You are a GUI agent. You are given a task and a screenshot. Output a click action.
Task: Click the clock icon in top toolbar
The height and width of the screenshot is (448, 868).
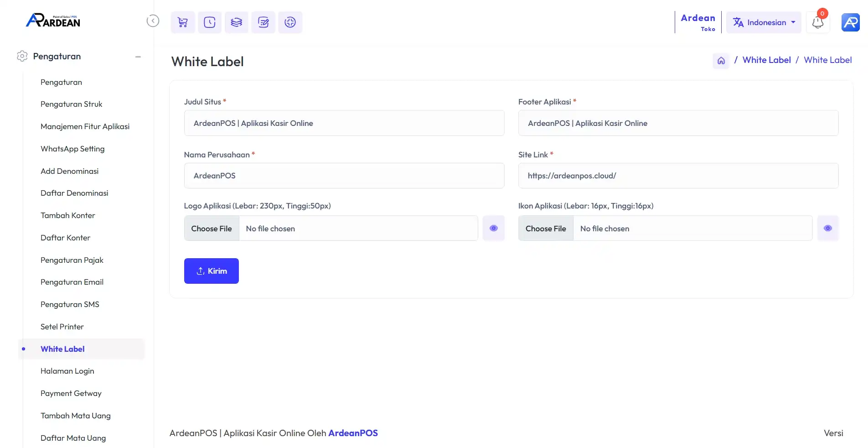click(x=210, y=22)
